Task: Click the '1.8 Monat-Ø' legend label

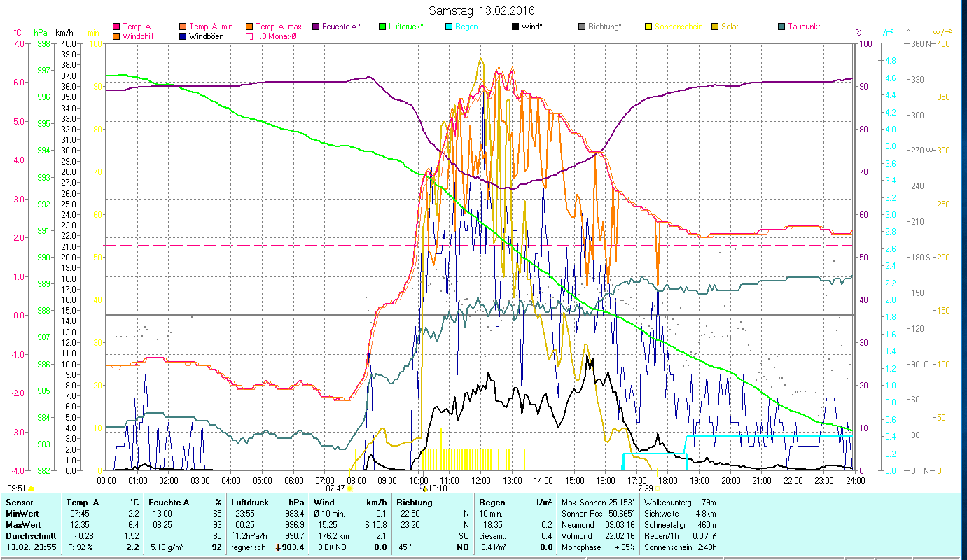Action: (275, 36)
